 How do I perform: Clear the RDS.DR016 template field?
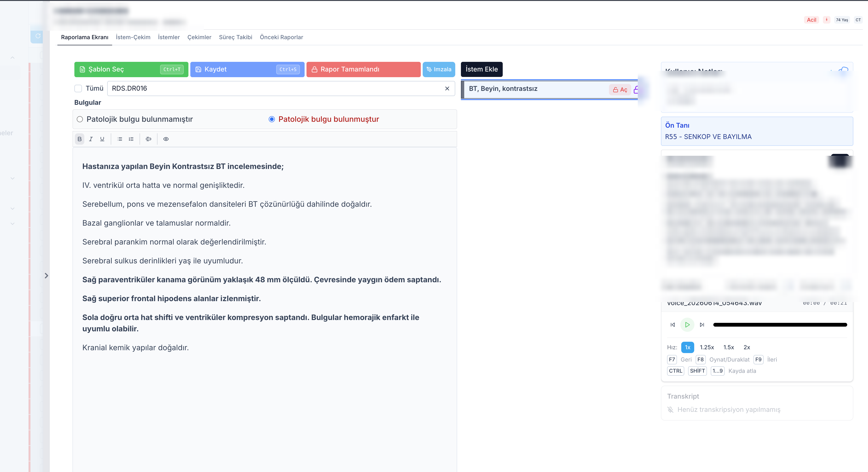447,88
